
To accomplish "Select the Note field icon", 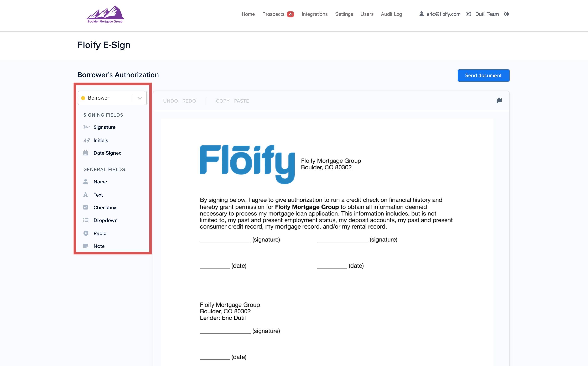I will (x=86, y=246).
